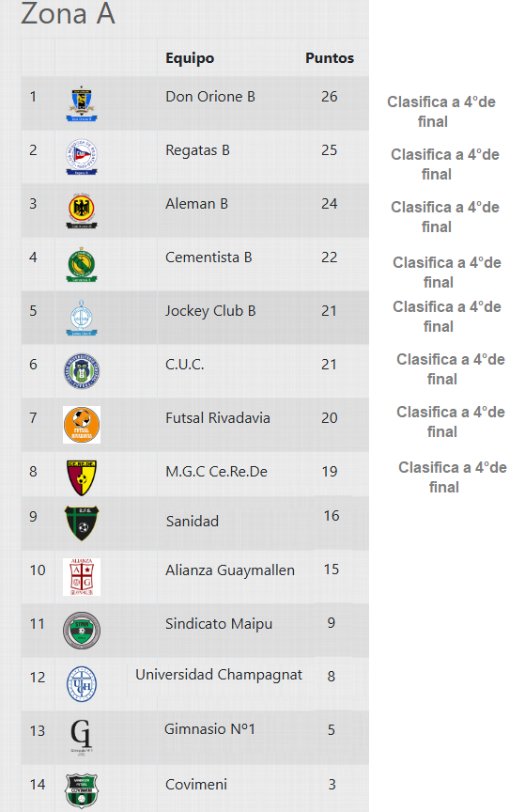This screenshot has height=812, width=525.
Task: Click the Zona A heading
Action: (68, 13)
